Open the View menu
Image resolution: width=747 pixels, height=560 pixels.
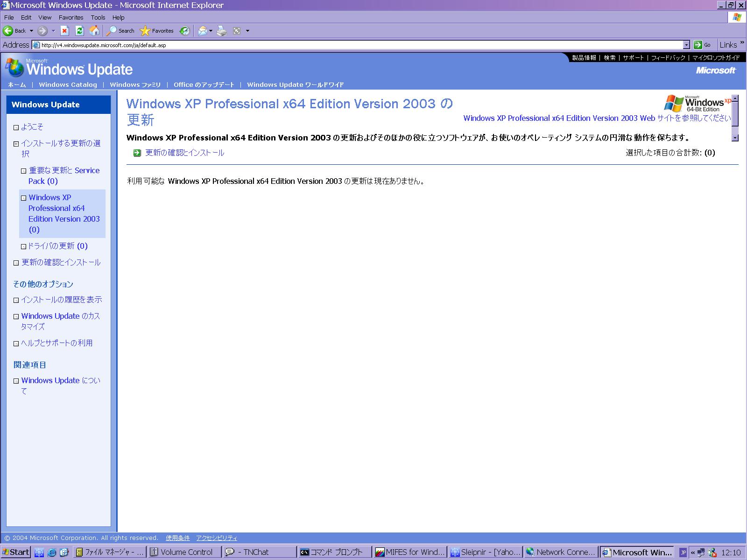point(45,17)
